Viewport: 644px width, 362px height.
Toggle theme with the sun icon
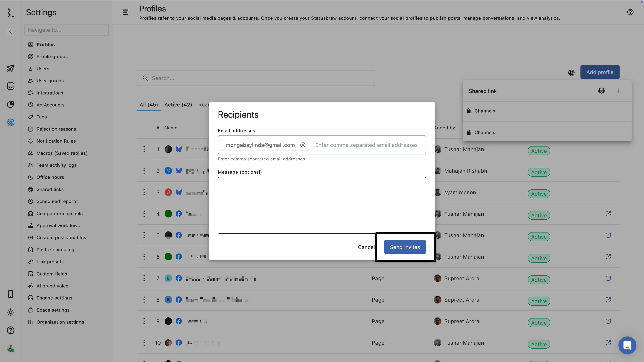click(11, 312)
